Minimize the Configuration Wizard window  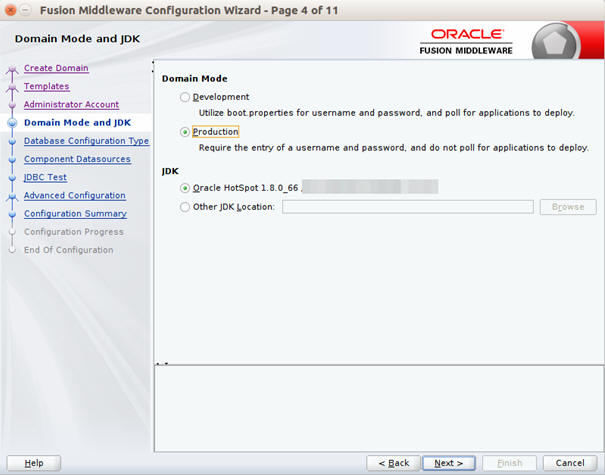tap(25, 10)
